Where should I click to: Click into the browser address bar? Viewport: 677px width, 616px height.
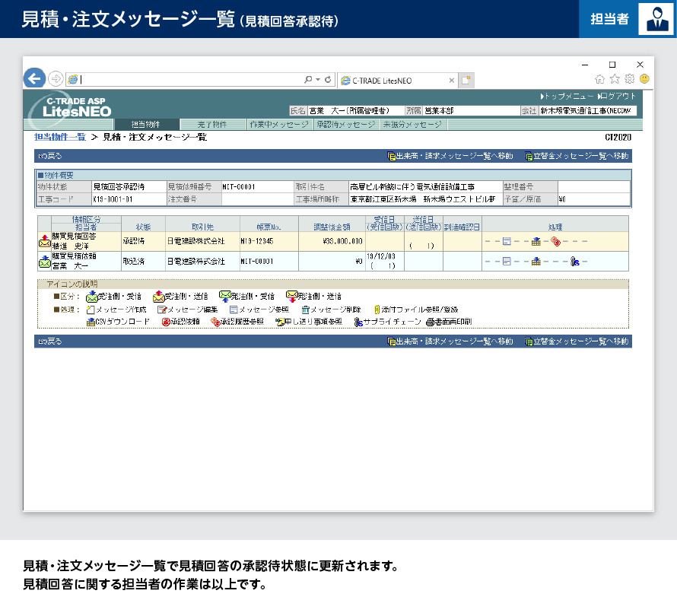coord(190,79)
